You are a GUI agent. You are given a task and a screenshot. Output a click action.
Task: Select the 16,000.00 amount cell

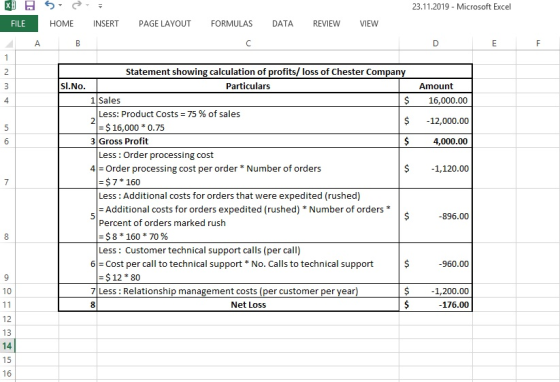[x=436, y=100]
